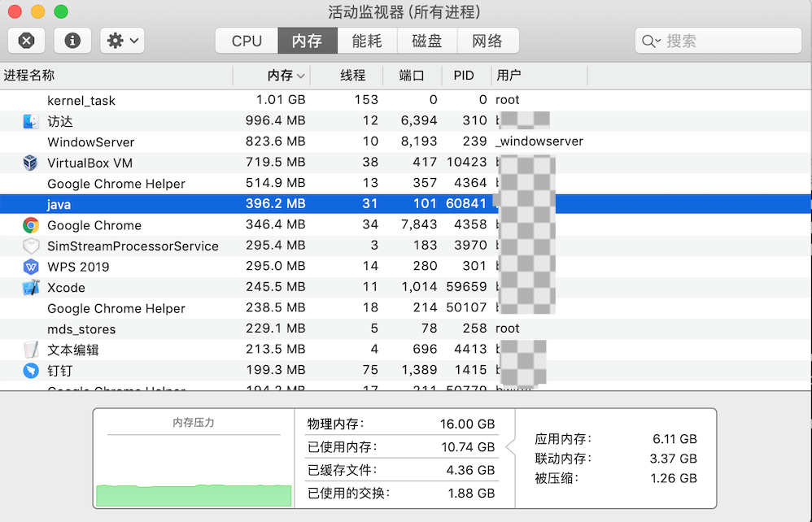Screen dimensions: 812x522
Task: Open the 磁盘 tab
Action: (426, 41)
